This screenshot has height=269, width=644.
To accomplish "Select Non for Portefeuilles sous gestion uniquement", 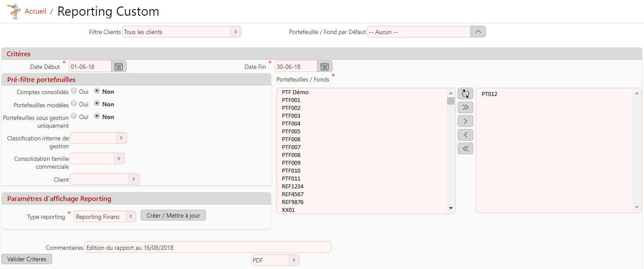I will point(97,116).
